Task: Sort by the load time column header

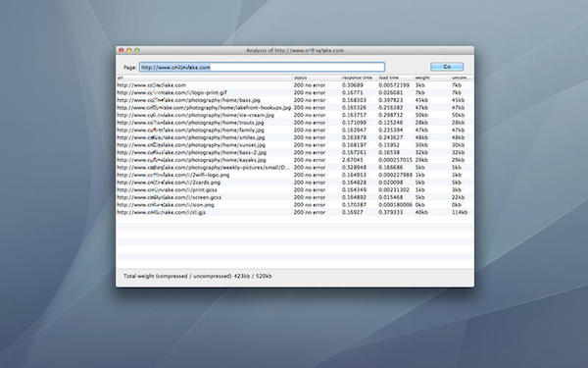Action: pos(395,78)
